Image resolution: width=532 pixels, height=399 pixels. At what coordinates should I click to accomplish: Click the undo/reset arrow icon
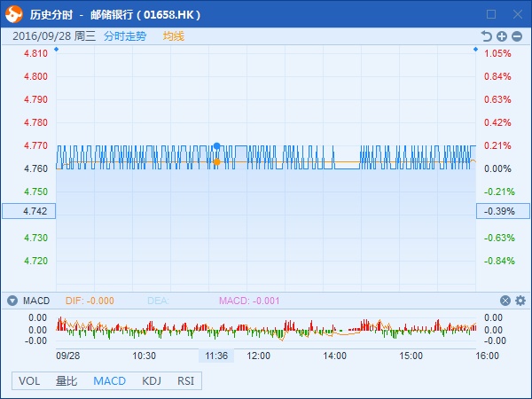[x=486, y=36]
